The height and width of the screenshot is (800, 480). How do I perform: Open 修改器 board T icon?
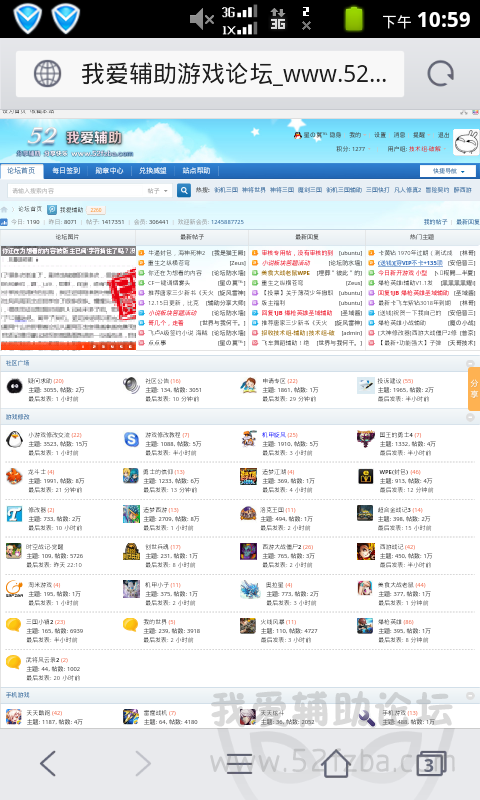point(14,514)
